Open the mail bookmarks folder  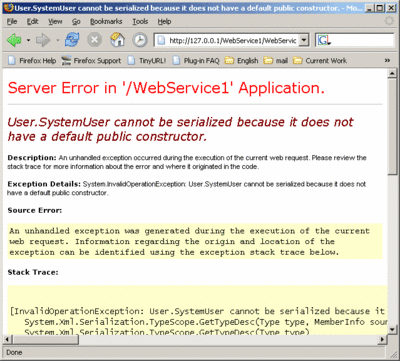point(276,61)
